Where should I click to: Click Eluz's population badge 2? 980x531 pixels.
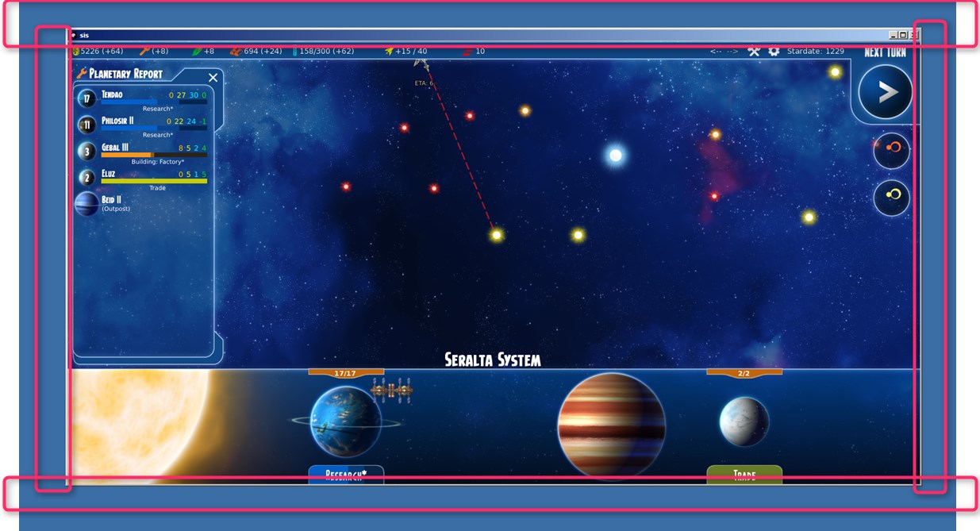coord(87,178)
